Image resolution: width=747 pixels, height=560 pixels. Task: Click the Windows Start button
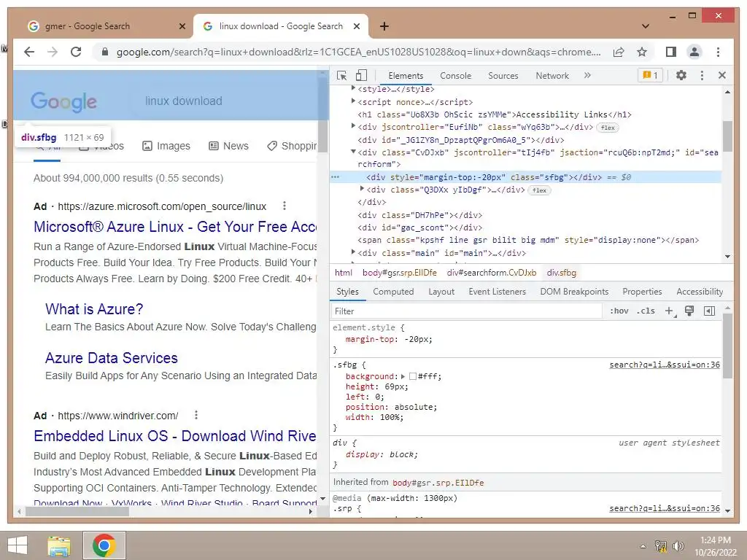tap(18, 545)
